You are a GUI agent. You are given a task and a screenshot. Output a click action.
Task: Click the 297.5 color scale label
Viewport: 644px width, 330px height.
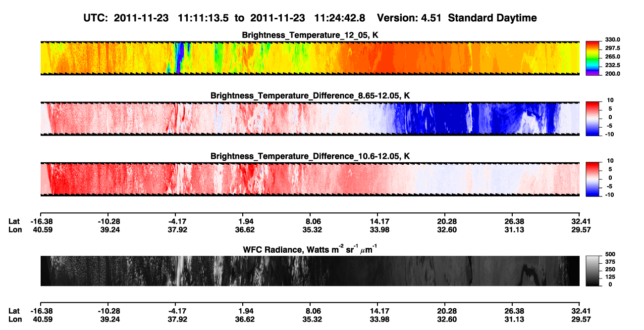(613, 48)
